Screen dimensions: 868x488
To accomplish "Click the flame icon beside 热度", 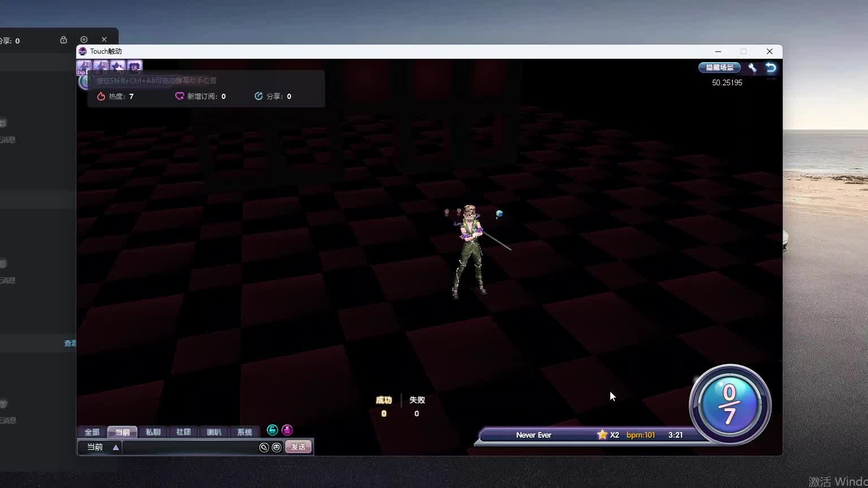I will pyautogui.click(x=101, y=97).
